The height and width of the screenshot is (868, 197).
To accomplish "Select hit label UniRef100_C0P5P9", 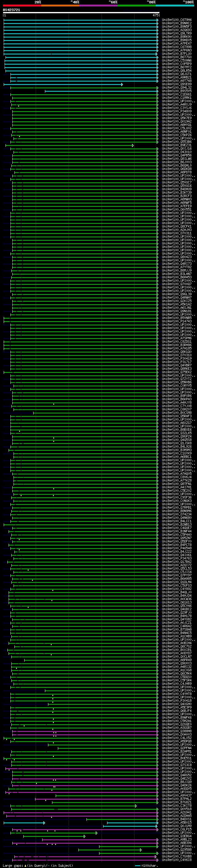I will click(x=177, y=64).
